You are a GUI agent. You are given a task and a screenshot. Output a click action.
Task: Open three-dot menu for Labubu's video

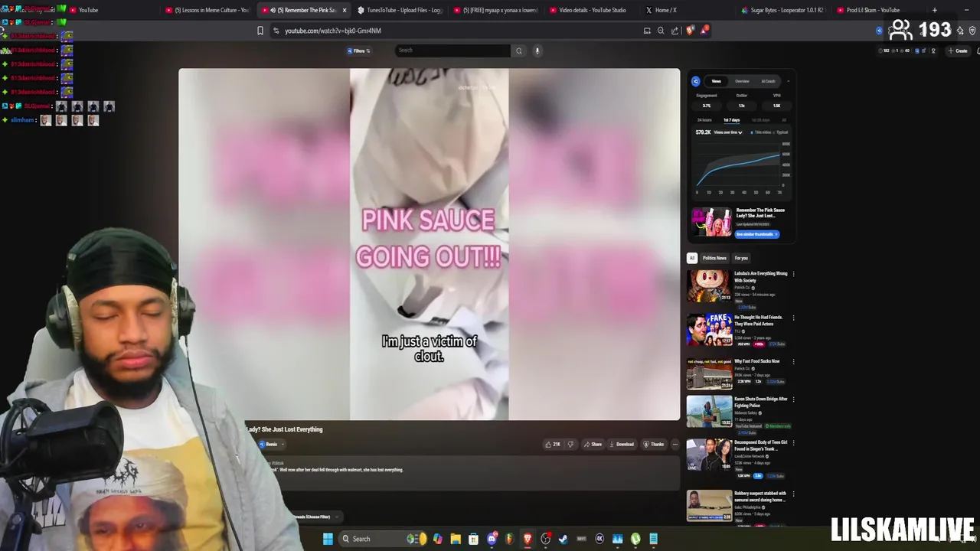tap(793, 274)
